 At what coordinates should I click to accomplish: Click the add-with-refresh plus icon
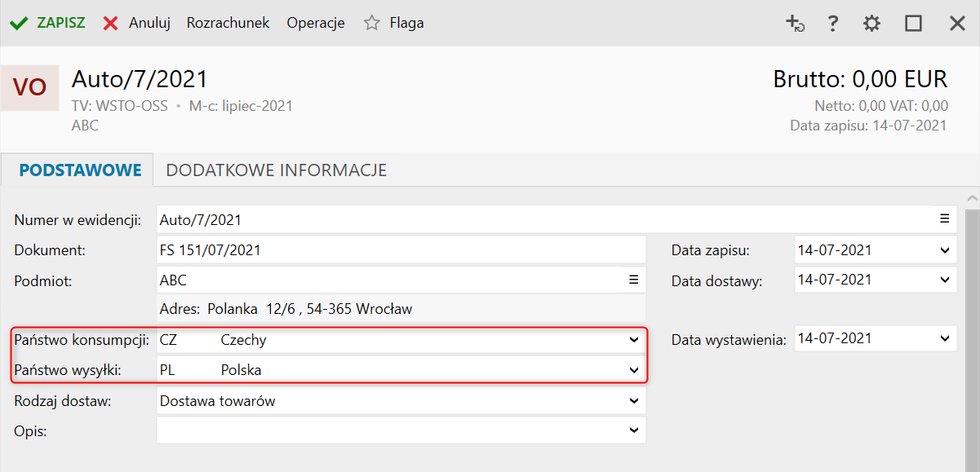[795, 24]
